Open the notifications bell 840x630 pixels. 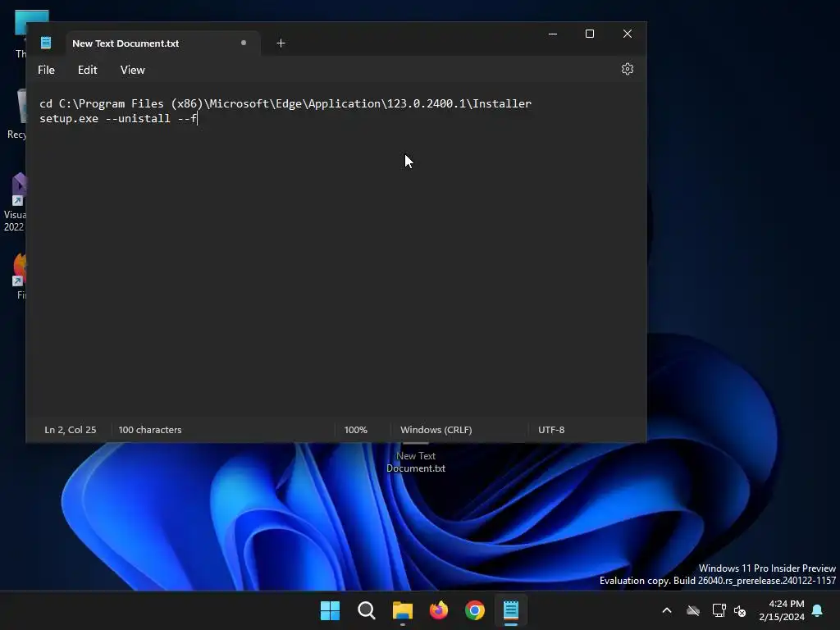coord(818,610)
